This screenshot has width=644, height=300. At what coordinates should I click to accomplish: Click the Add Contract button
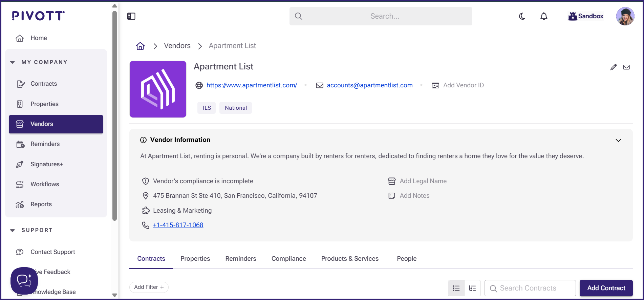[606, 288]
